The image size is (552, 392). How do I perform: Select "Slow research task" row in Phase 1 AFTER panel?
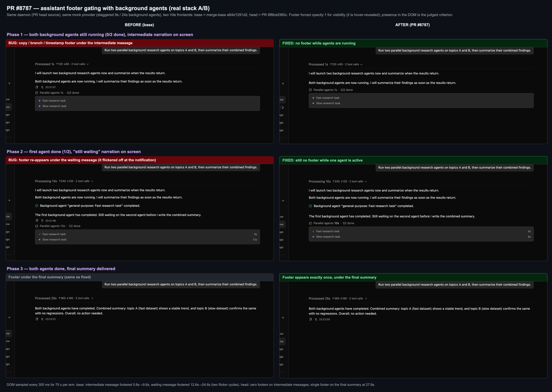coord(421,103)
